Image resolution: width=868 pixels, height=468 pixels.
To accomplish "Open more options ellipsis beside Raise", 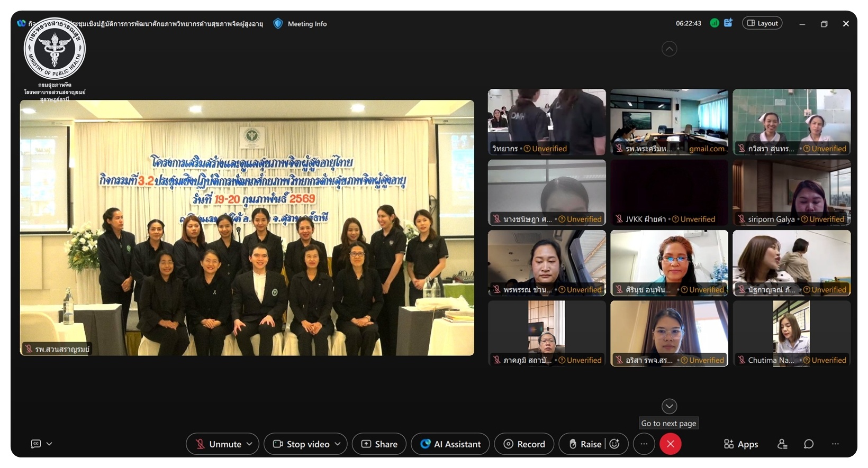I will coord(644,444).
